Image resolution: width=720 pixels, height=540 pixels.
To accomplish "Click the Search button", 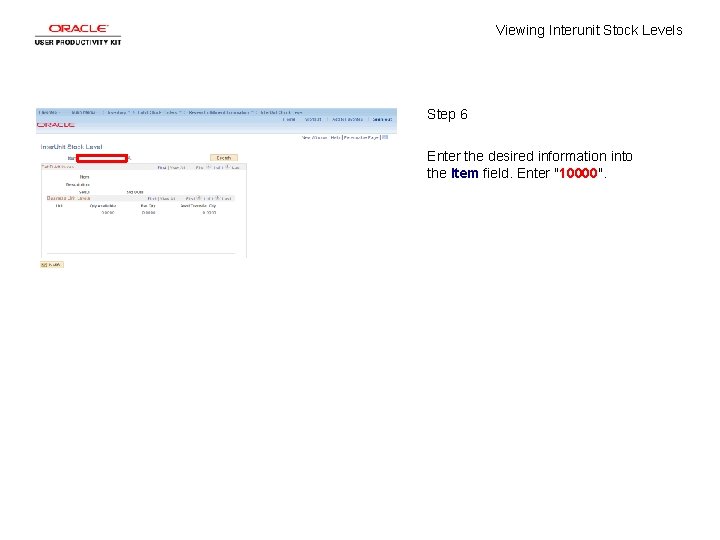I will click(x=224, y=158).
